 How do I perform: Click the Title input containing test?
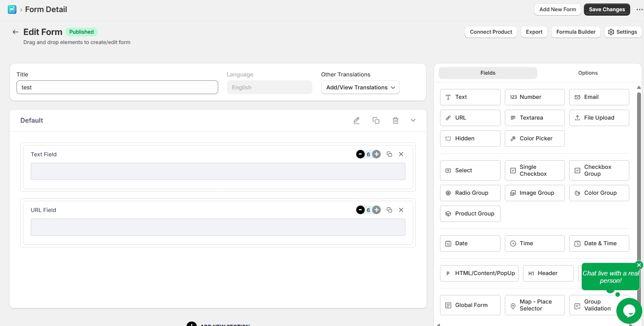(x=117, y=87)
